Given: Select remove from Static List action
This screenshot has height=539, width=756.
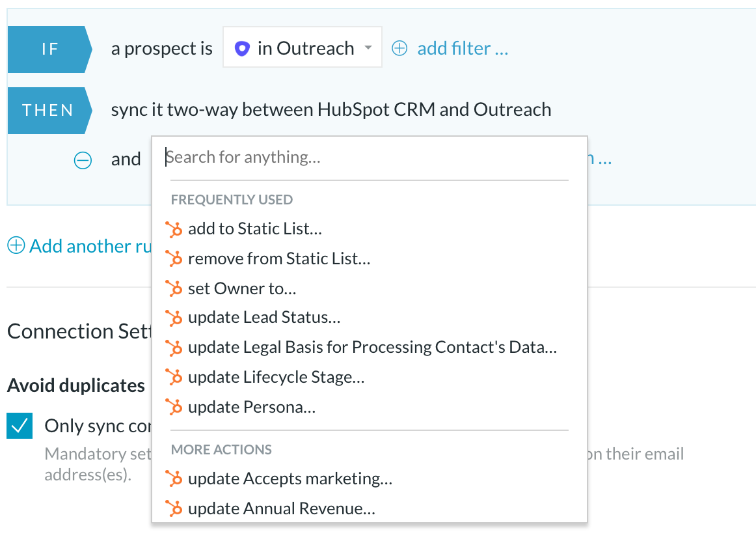Looking at the screenshot, I should point(279,258).
